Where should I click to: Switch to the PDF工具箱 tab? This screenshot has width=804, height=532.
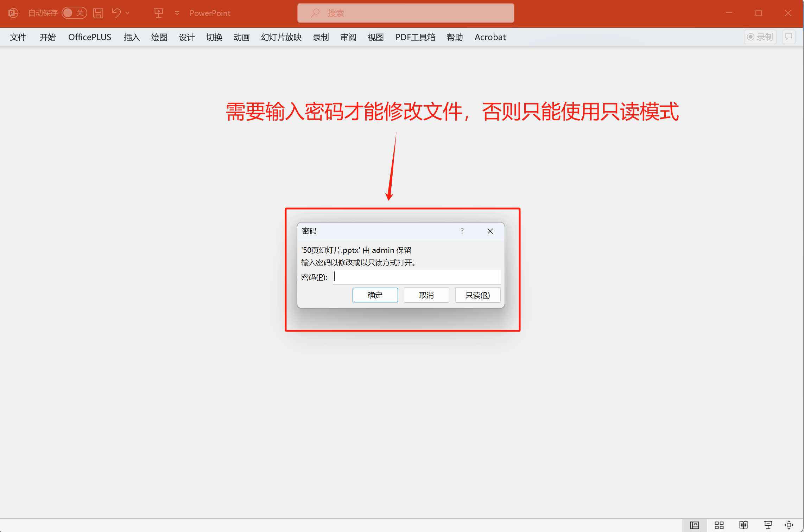(415, 37)
